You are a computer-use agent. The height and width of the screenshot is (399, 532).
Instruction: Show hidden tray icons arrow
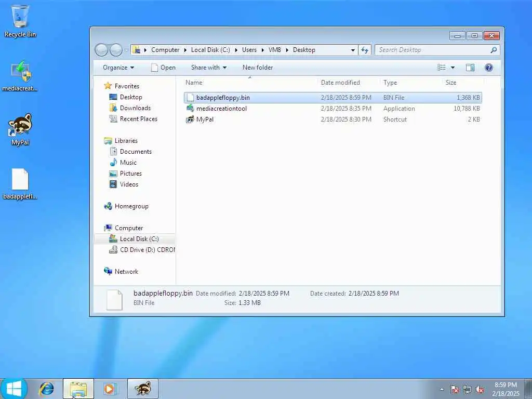coord(442,389)
